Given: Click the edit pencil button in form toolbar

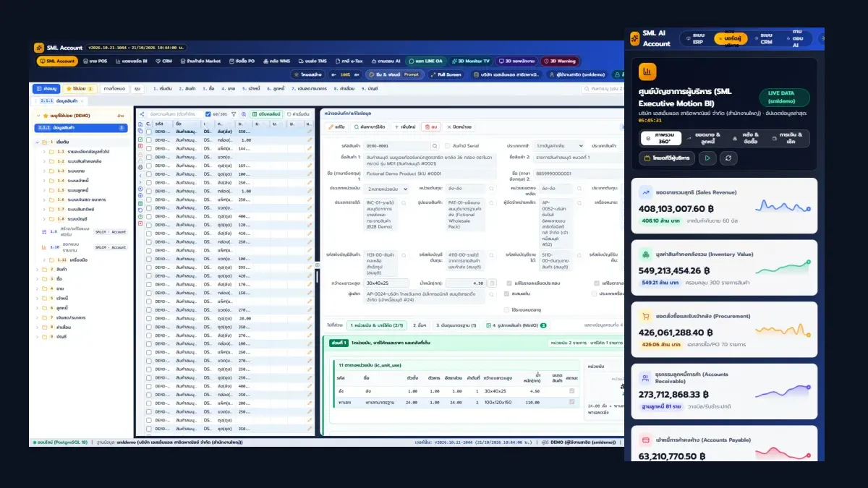Looking at the screenshot, I should [x=336, y=127].
